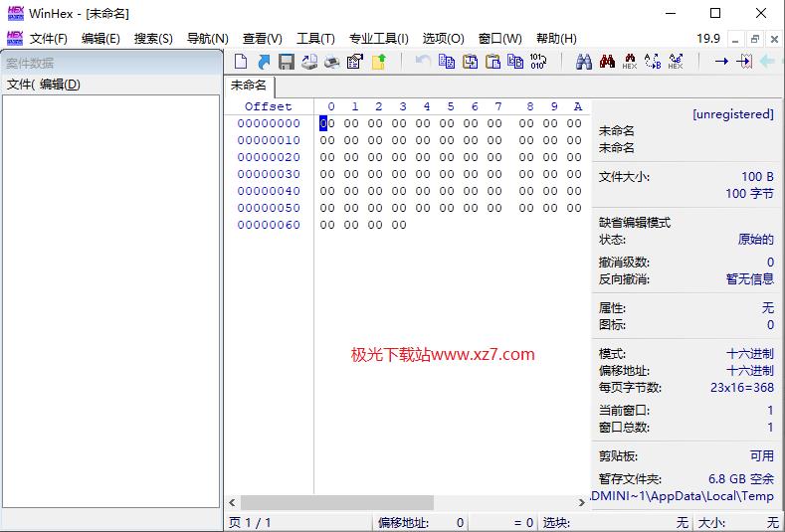
Task: Open the 文件(F) menu
Action: point(49,39)
